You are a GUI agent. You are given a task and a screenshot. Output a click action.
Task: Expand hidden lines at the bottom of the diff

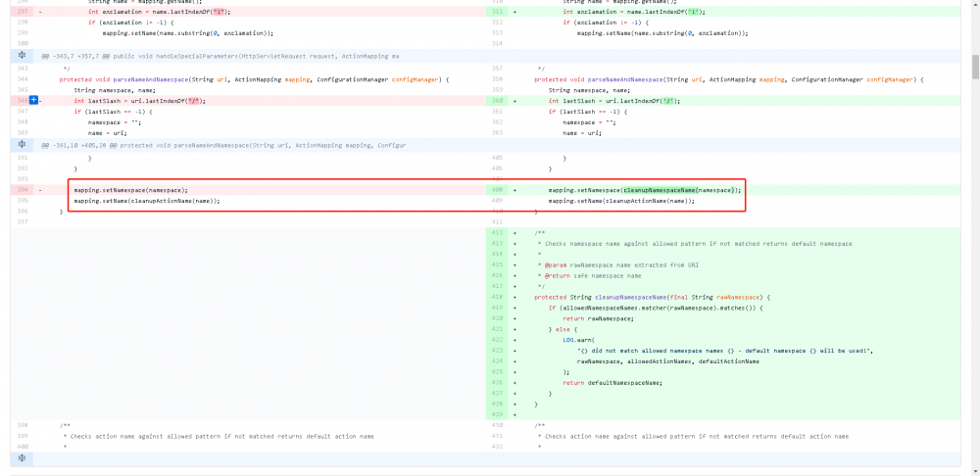pos(22,459)
